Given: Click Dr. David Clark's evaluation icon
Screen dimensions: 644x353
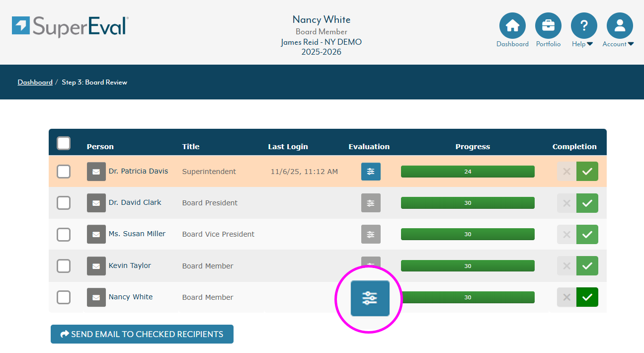Looking at the screenshot, I should [371, 203].
